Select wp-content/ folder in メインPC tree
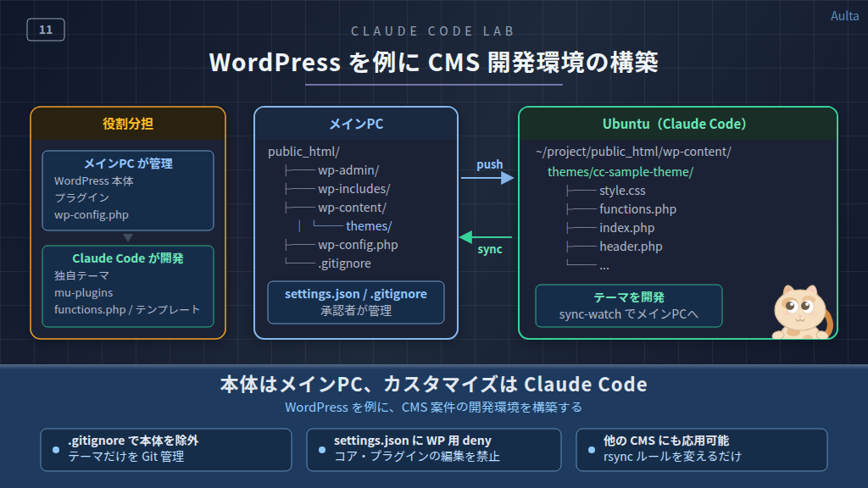Image resolution: width=868 pixels, height=488 pixels. click(x=352, y=208)
